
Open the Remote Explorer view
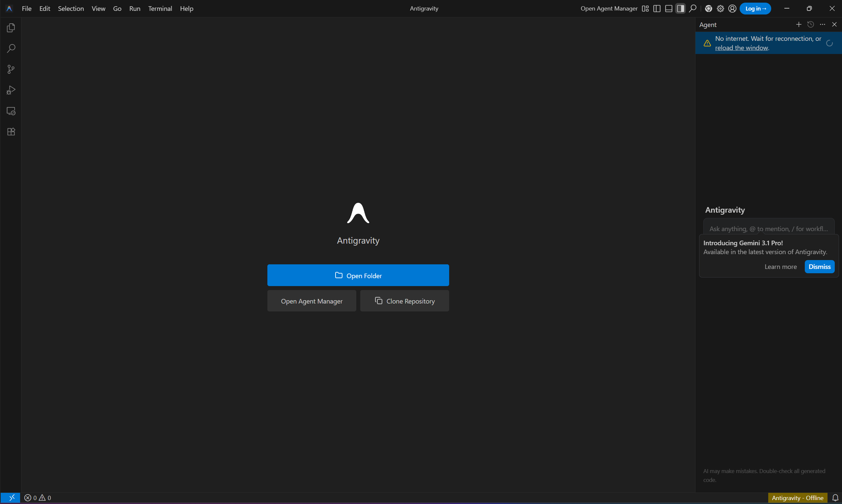[x=11, y=111]
